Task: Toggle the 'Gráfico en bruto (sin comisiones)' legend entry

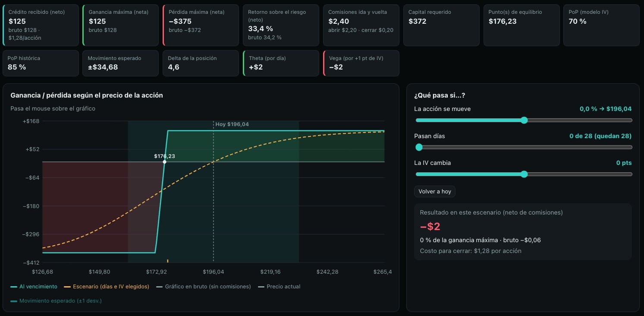Action: click(x=203, y=287)
